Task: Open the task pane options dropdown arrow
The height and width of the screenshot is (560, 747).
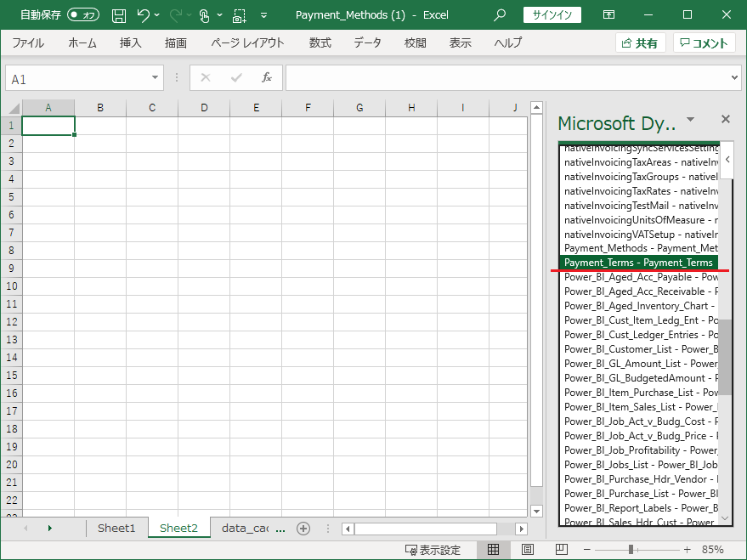Action: tap(690, 119)
